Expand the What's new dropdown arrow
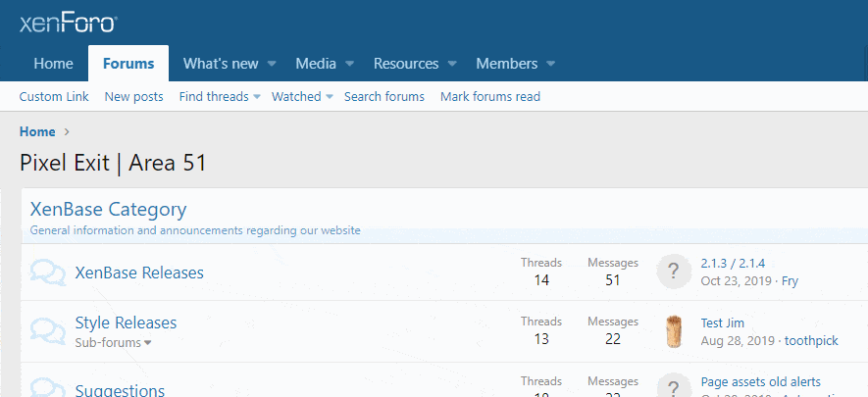Viewport: 868px width, 397px height. 272,64
